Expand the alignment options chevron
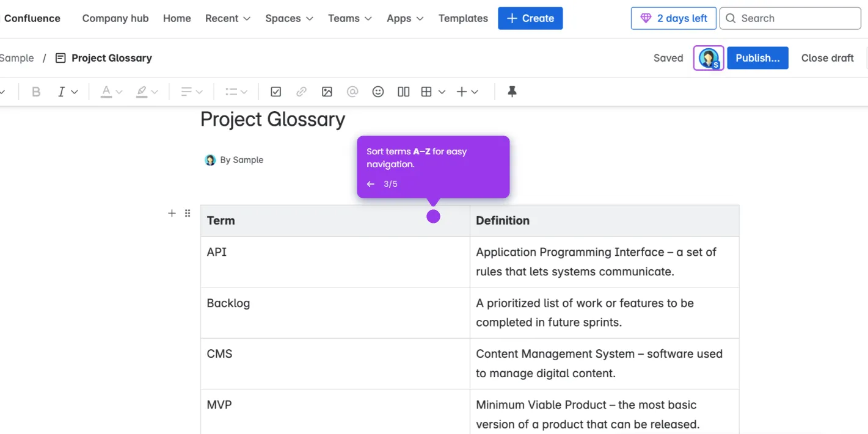Screen dimensions: 868x434 pos(199,92)
